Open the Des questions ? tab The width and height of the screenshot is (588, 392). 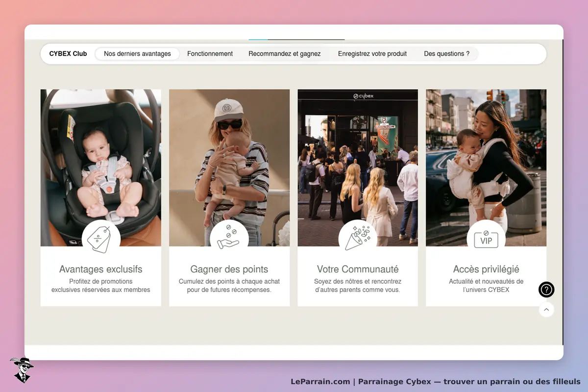tap(446, 54)
